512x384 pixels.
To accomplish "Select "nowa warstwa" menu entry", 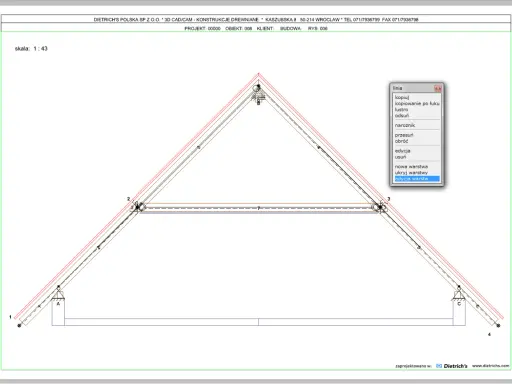I will click(x=411, y=166).
